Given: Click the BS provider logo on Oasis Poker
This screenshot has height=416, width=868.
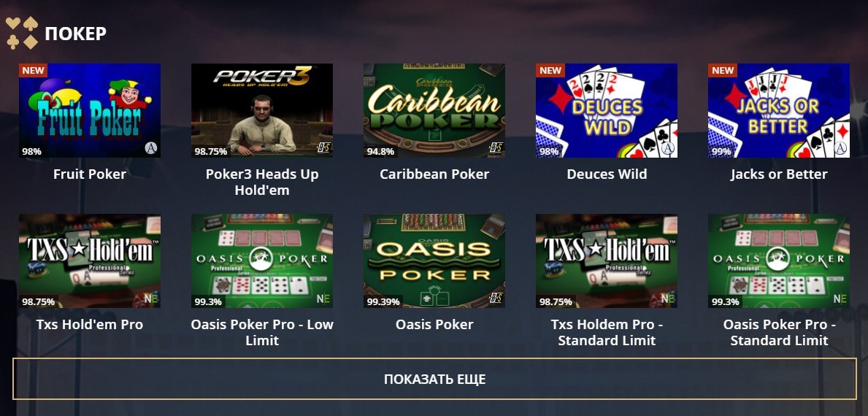Looking at the screenshot, I should point(496,298).
